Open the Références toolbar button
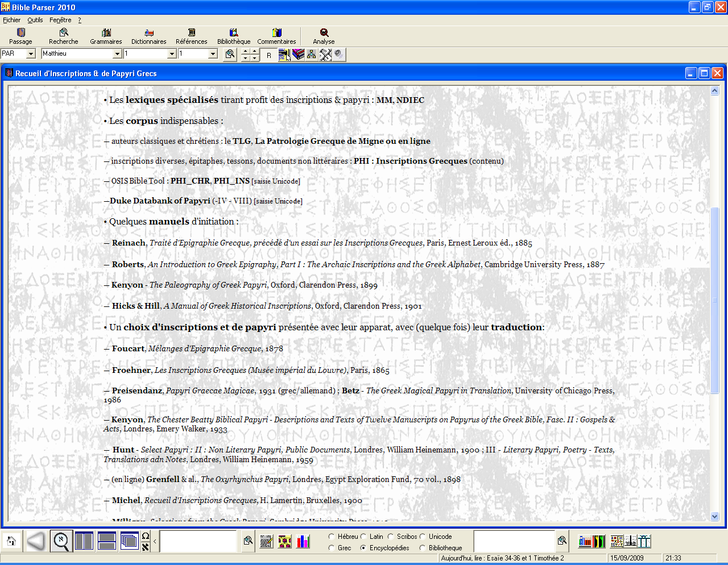728x565 pixels. click(x=192, y=36)
